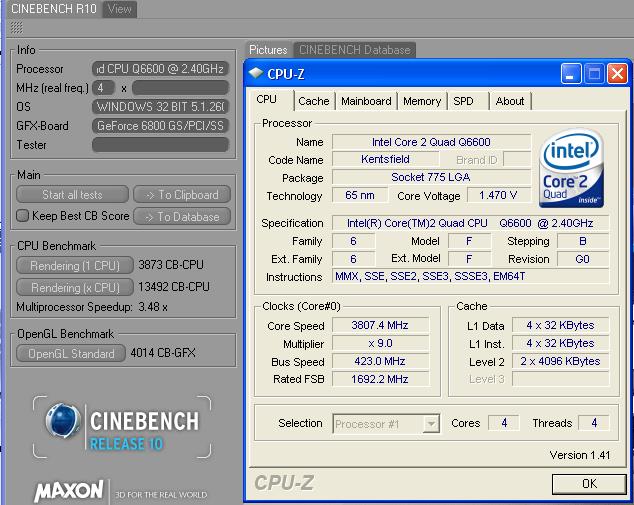Click the 4014 CB-GFX result
The image size is (634, 505).
tap(163, 353)
